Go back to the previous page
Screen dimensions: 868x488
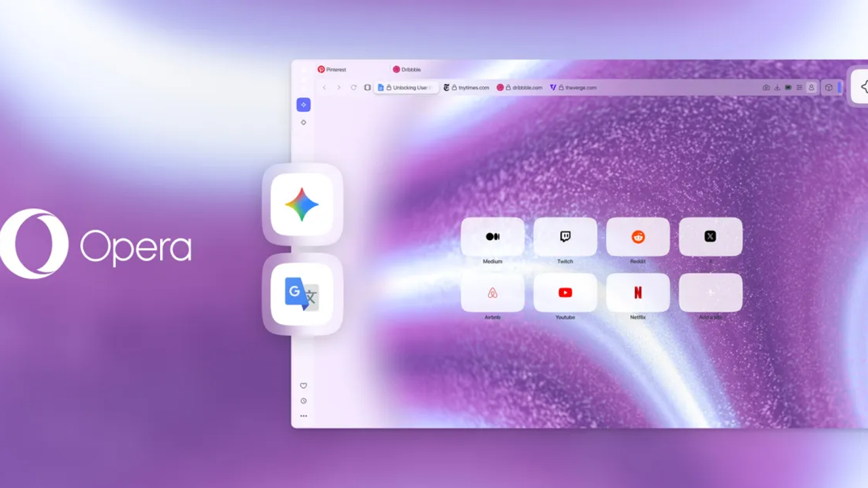[x=324, y=87]
